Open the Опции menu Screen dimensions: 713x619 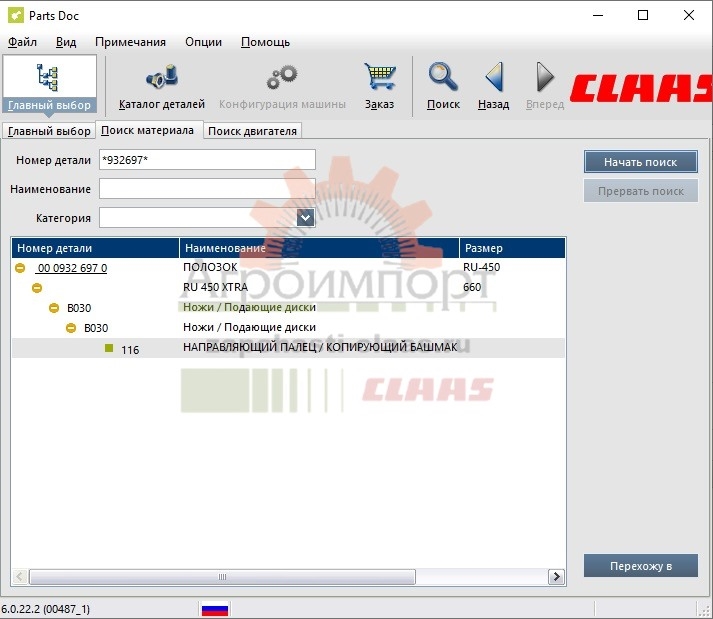(203, 42)
